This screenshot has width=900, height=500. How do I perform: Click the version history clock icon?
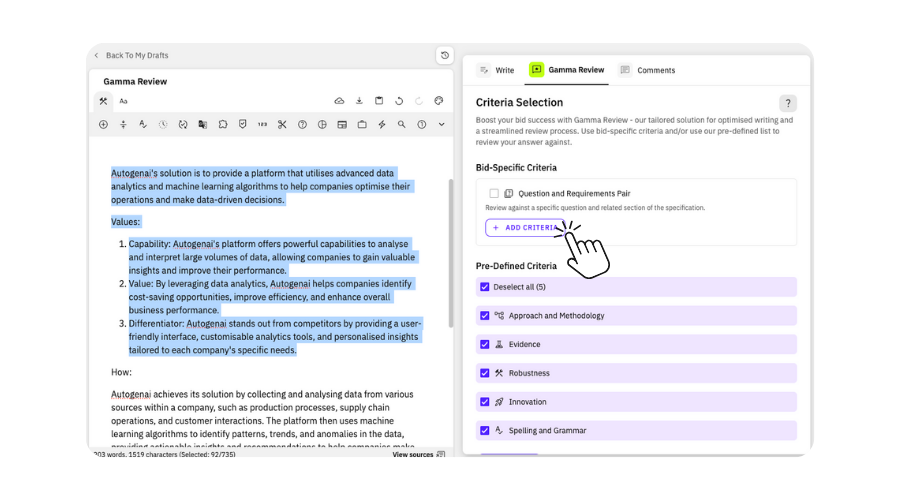445,55
